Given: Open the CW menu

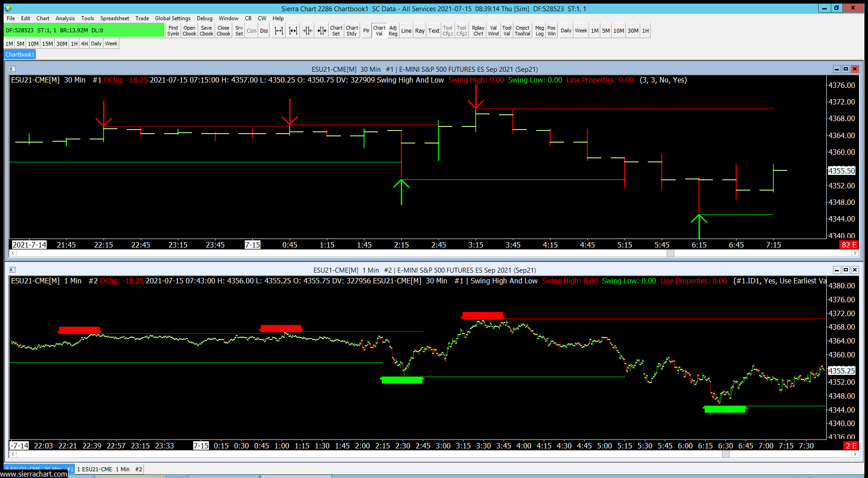Looking at the screenshot, I should point(262,18).
